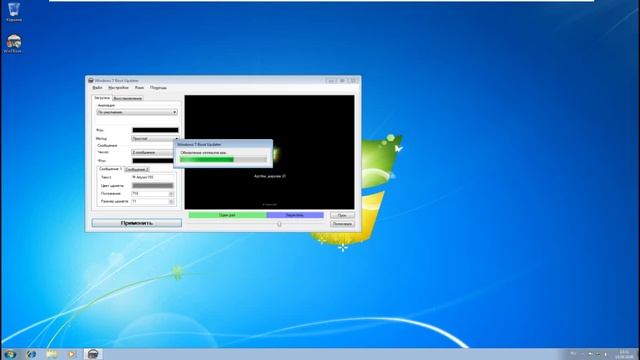Pick the gray Цвет шрифта swatch
This screenshot has width=640, height=360.
153,186
